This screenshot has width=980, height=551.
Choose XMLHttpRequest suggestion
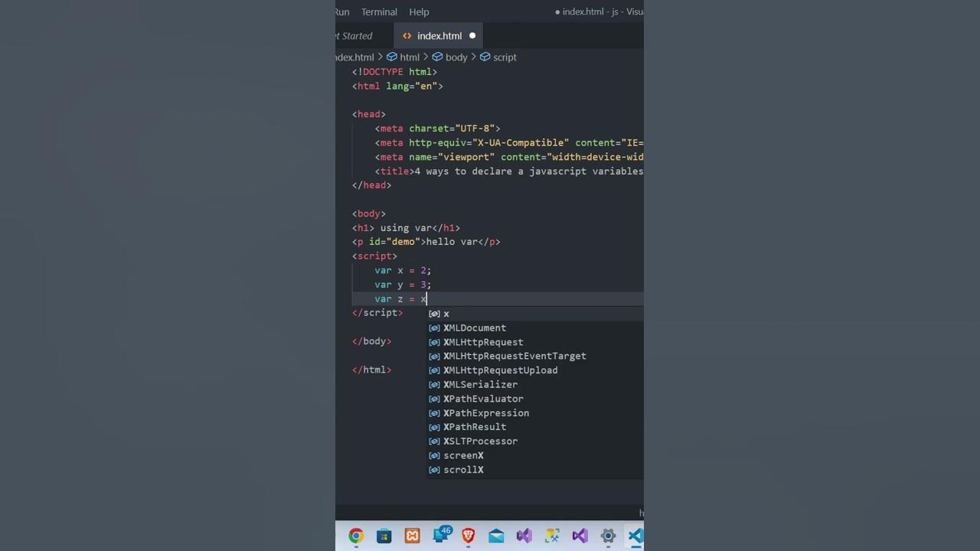(535, 342)
